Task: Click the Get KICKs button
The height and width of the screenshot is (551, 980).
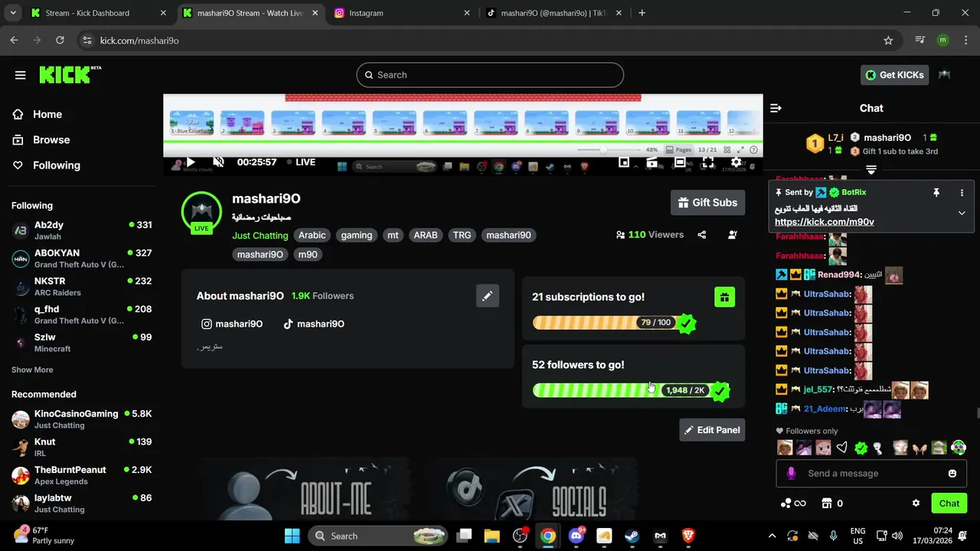Action: pos(895,75)
